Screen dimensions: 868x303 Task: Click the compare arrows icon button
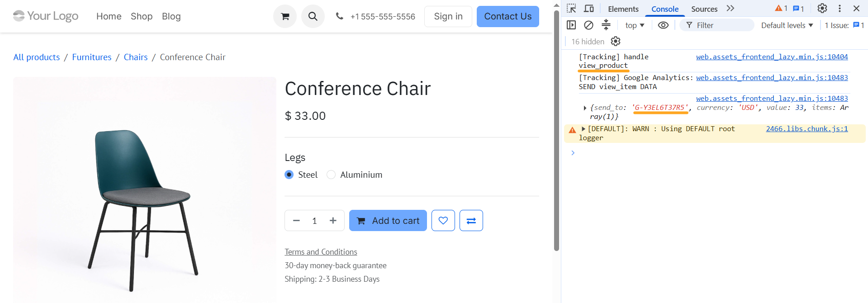471,221
